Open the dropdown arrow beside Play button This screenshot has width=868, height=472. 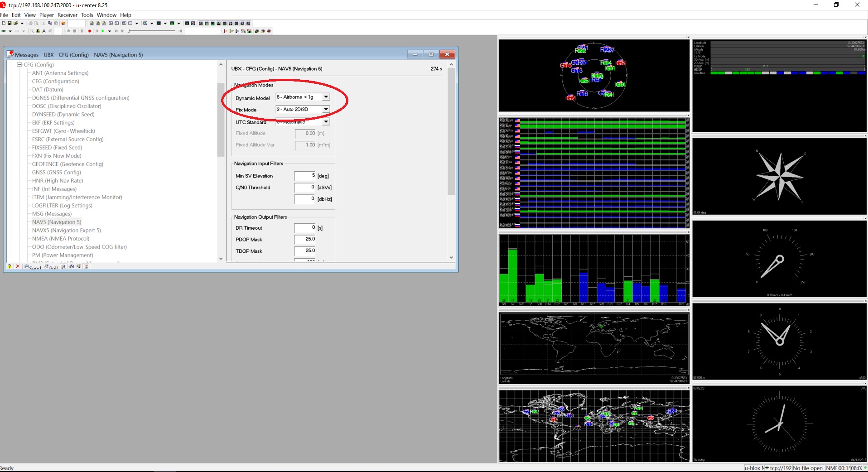pyautogui.click(x=110, y=31)
